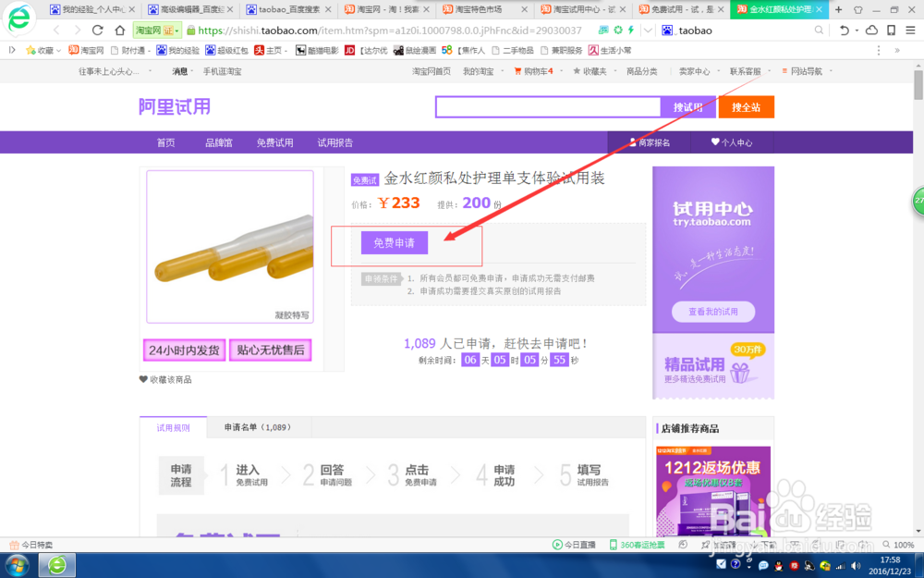The image size is (924, 578).
Task: Click the 阿里试用 logo
Action: pos(175,106)
